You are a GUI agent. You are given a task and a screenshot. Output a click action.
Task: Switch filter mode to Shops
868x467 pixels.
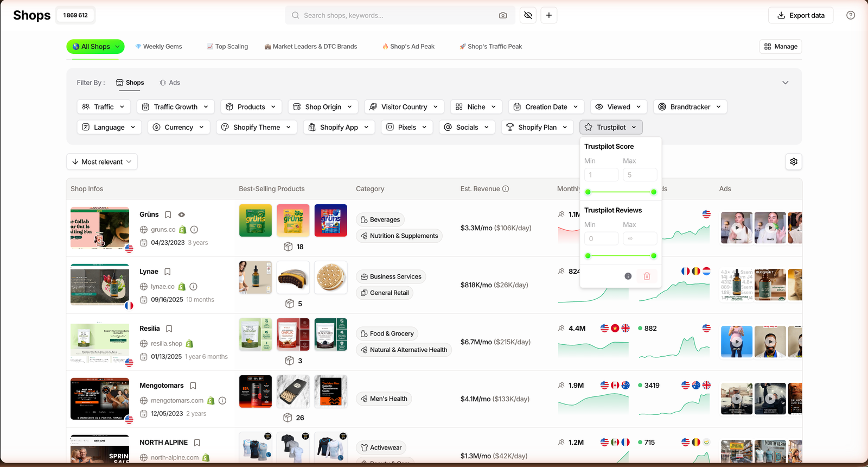tap(130, 83)
